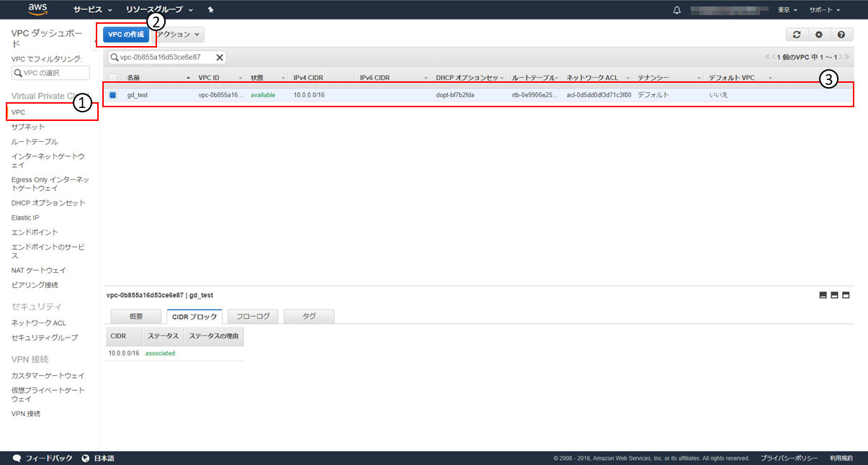This screenshot has height=465, width=868.
Task: Open the 東京 region selector
Action: point(787,10)
